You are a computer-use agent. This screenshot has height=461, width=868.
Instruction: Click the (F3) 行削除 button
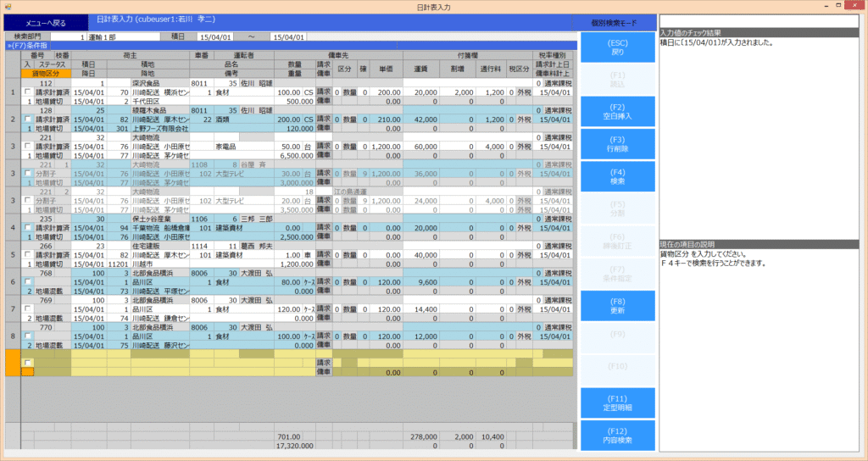click(618, 143)
